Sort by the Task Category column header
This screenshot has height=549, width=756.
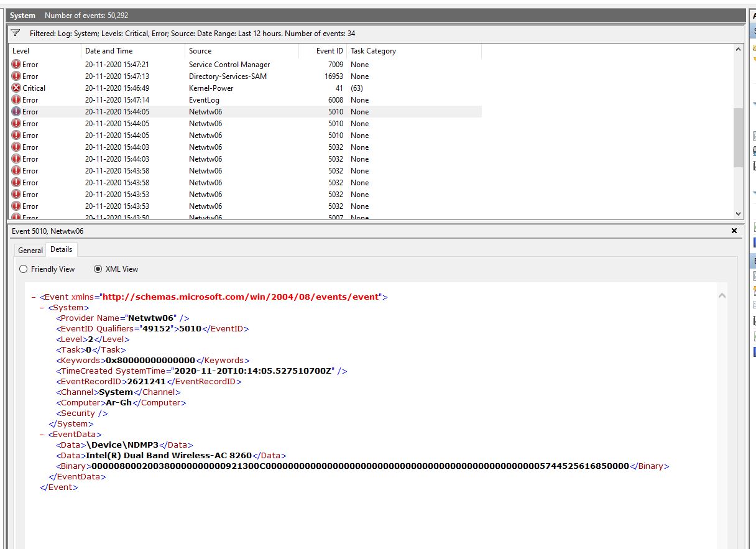[414, 51]
